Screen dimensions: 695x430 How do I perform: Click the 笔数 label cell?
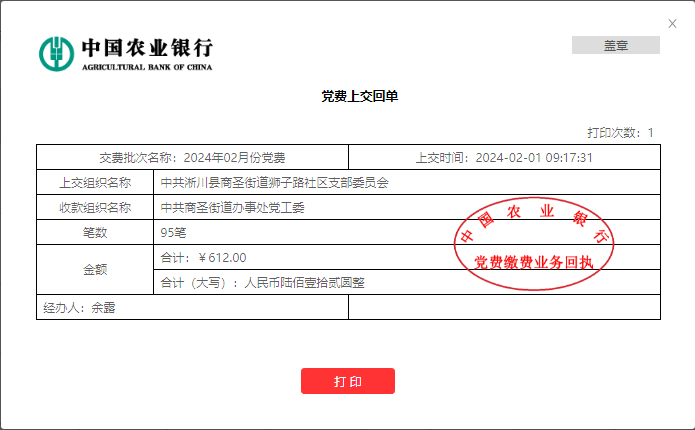(95, 232)
